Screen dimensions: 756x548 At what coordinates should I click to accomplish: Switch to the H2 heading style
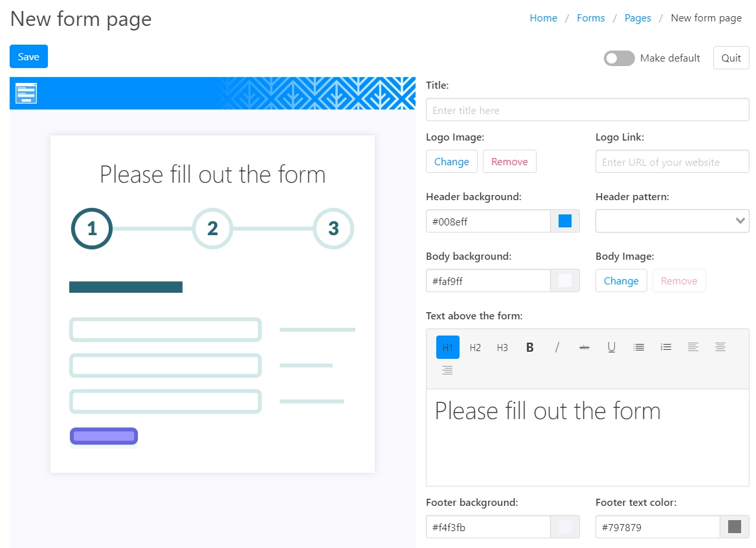coord(475,347)
